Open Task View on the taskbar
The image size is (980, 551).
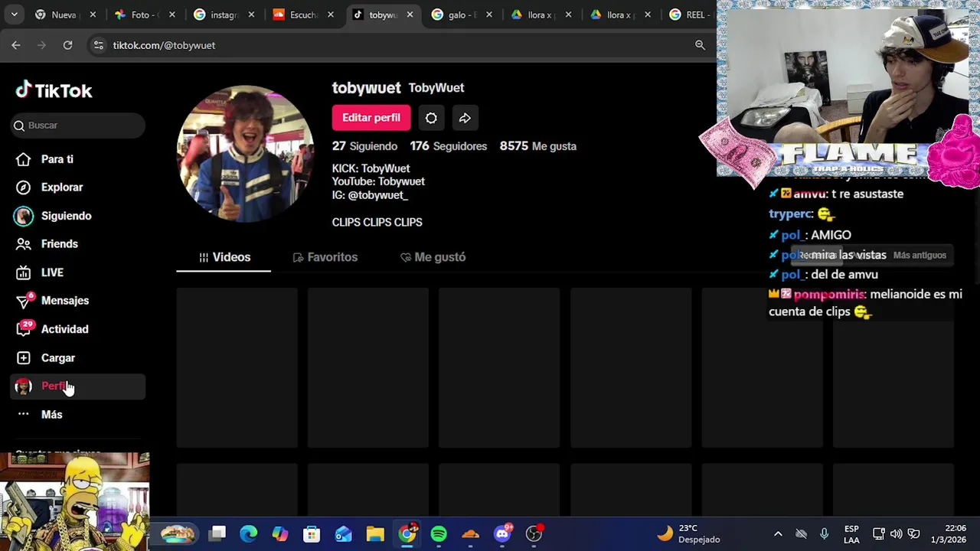217,533
